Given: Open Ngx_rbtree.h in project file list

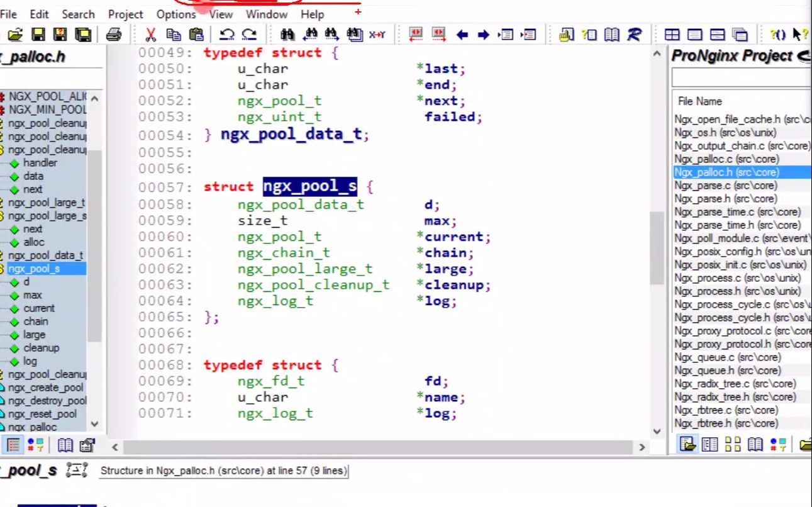Looking at the screenshot, I should [x=726, y=423].
